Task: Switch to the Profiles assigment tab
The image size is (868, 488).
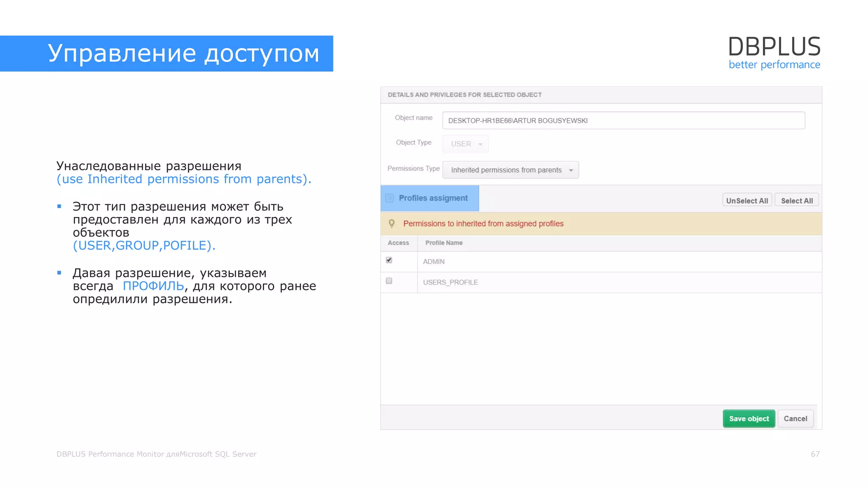Action: pyautogui.click(x=430, y=198)
